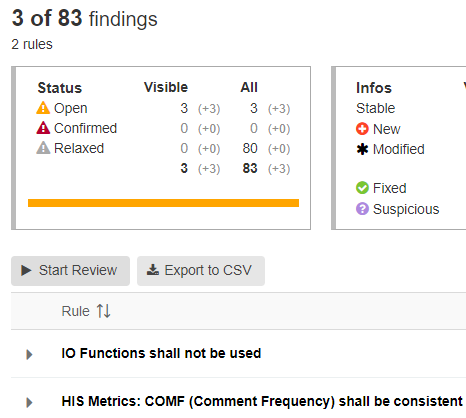
Task: Click the orange status progress bar
Action: coord(163,203)
